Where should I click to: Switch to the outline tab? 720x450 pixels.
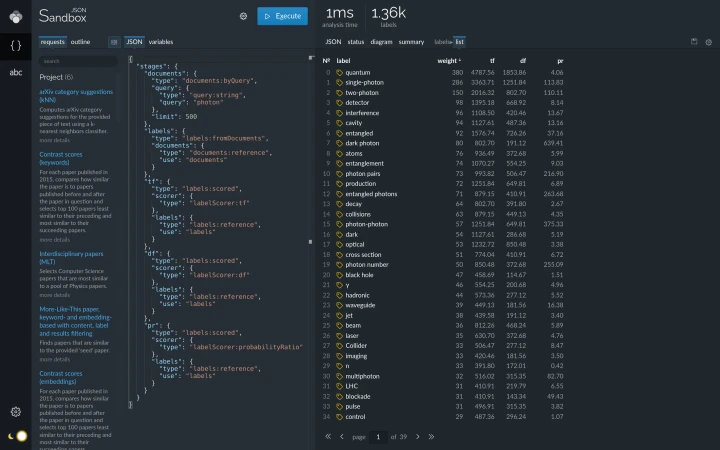80,42
